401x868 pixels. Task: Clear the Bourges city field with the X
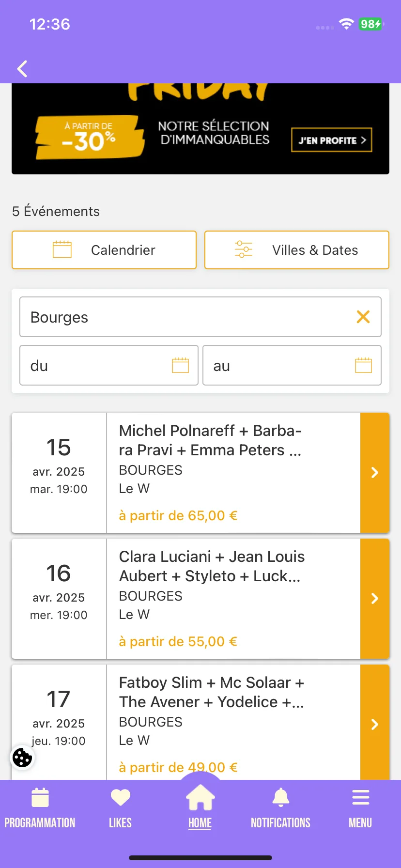(363, 317)
